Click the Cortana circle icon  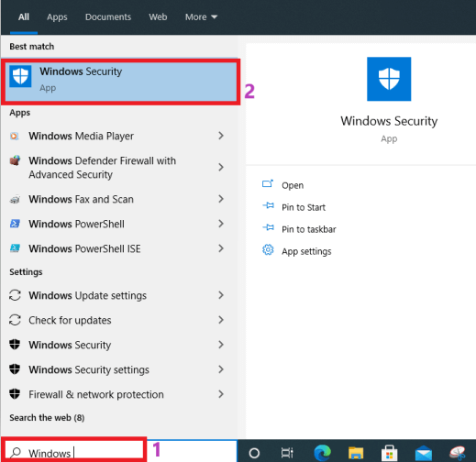tap(254, 453)
